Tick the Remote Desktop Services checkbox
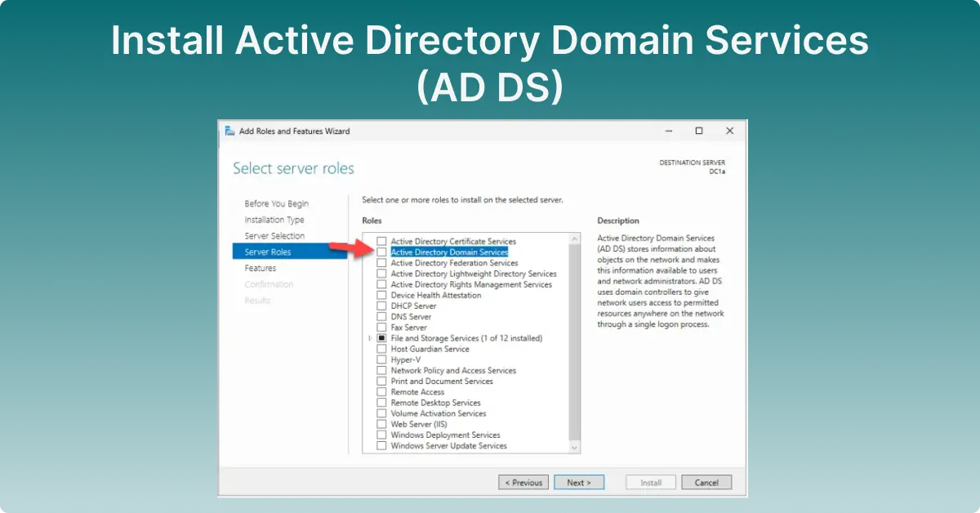 tap(381, 403)
